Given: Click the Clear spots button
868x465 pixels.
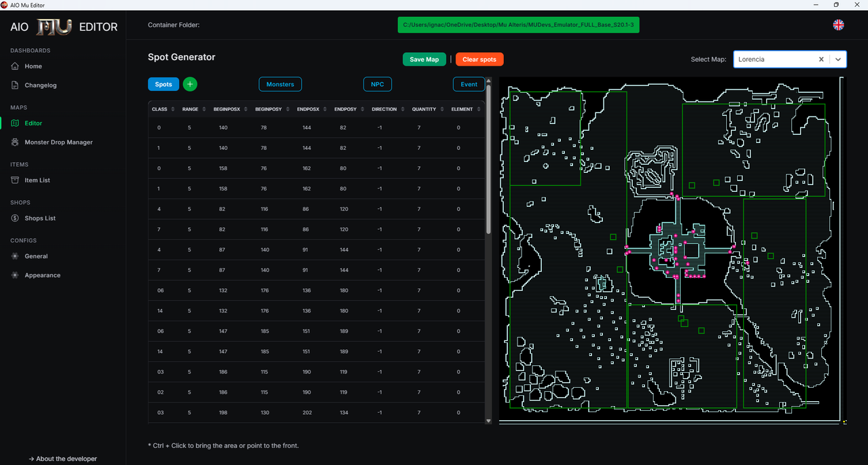Looking at the screenshot, I should coord(479,60).
